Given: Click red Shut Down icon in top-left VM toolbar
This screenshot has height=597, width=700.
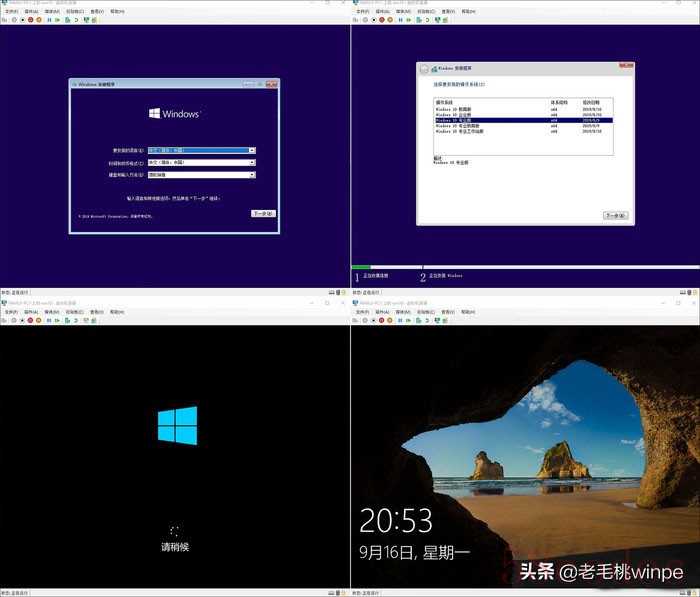Looking at the screenshot, I should coord(30,18).
